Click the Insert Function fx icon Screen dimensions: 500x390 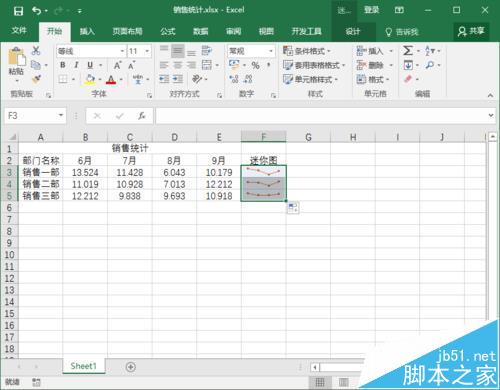(142, 116)
